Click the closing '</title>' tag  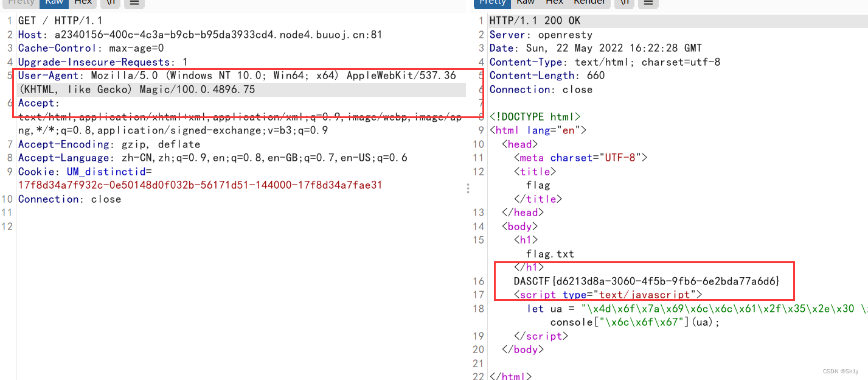pyautogui.click(x=538, y=199)
